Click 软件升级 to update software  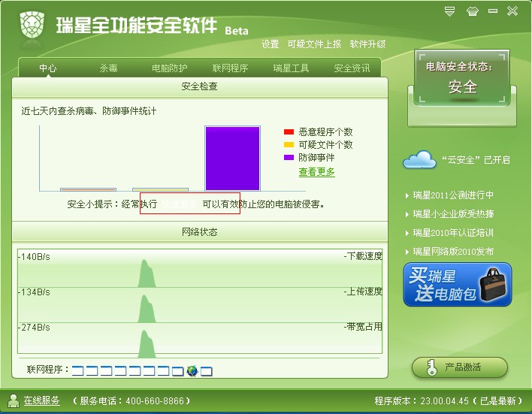[x=367, y=44]
